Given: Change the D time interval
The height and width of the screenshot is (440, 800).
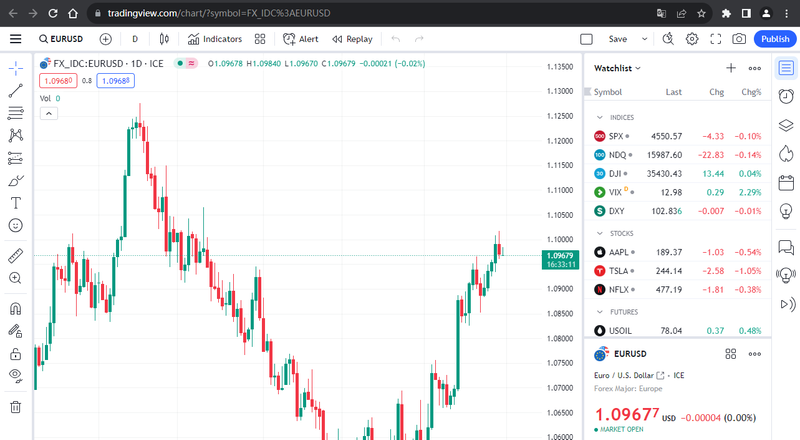Looking at the screenshot, I should click(x=135, y=39).
